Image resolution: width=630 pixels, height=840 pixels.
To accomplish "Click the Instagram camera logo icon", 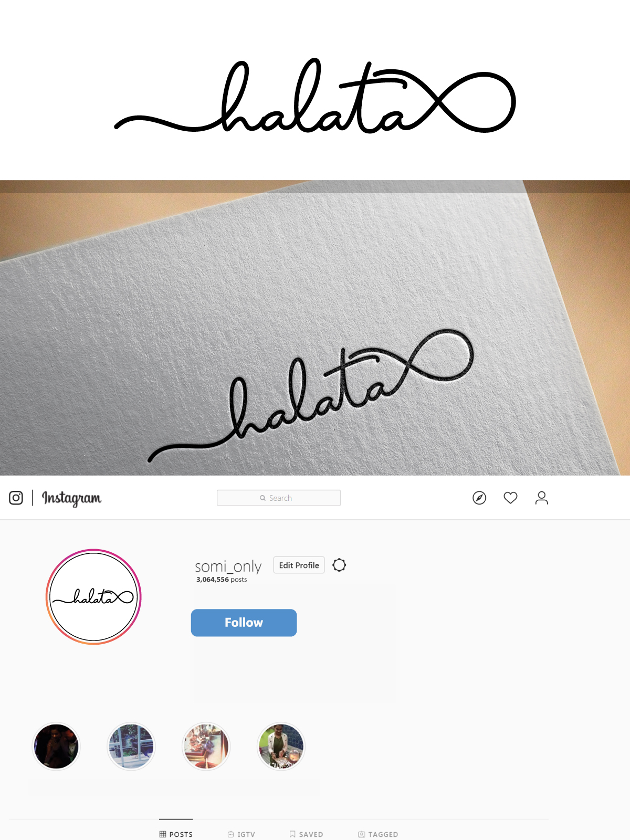I will (16, 498).
